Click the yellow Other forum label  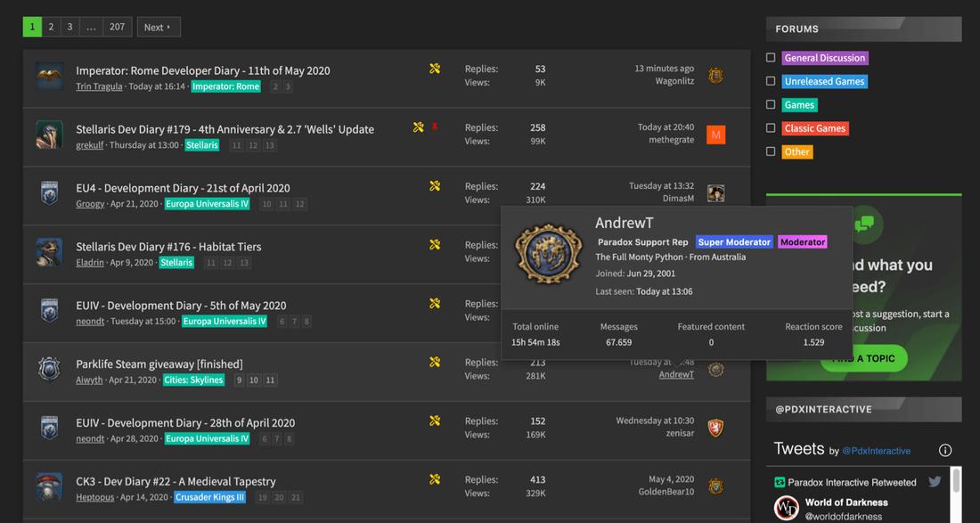tap(796, 151)
